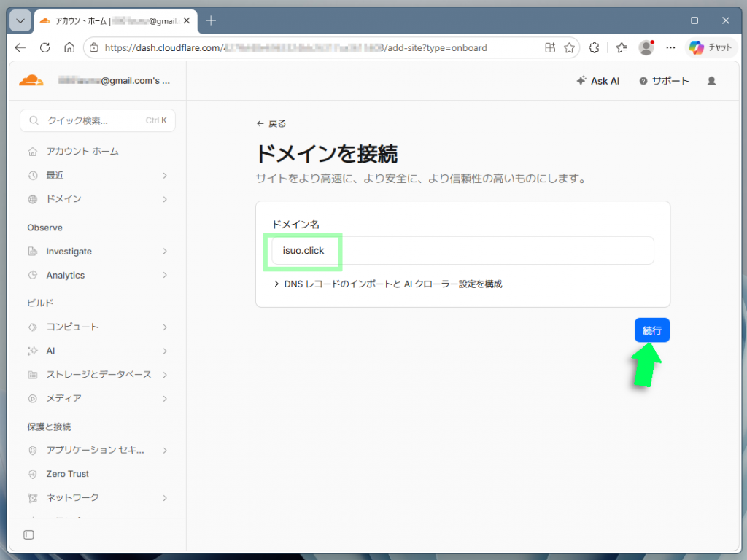Add this page to favorites star
The width and height of the screenshot is (747, 560).
569,47
